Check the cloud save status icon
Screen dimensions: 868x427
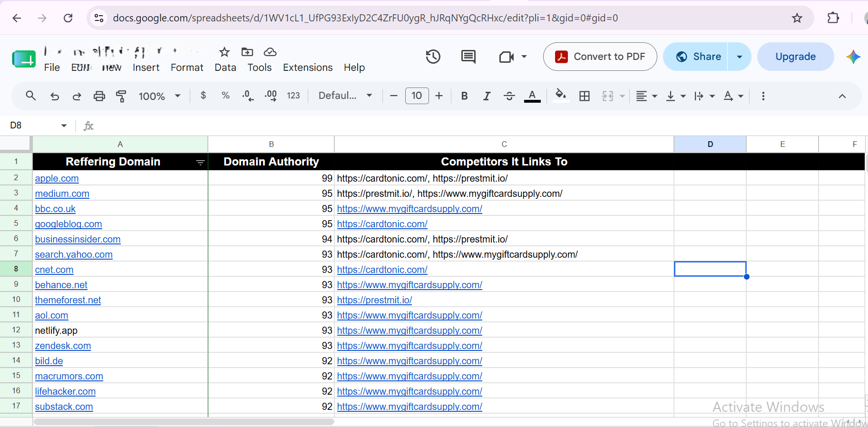coord(270,52)
